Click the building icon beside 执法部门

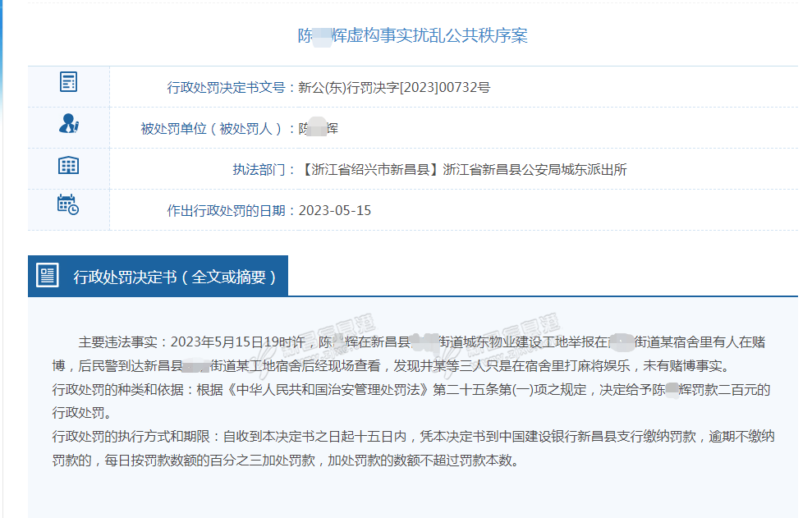point(68,165)
